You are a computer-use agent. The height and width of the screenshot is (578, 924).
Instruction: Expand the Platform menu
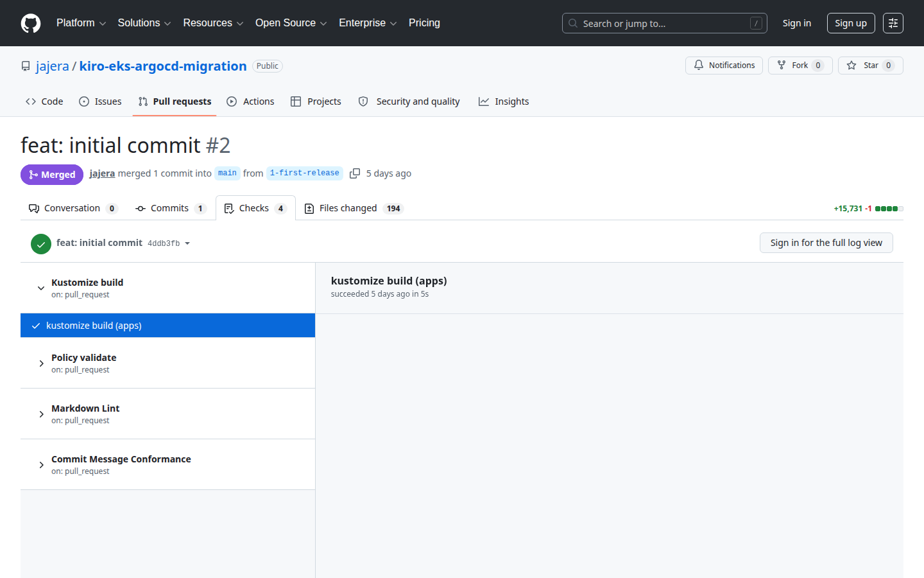pos(81,23)
